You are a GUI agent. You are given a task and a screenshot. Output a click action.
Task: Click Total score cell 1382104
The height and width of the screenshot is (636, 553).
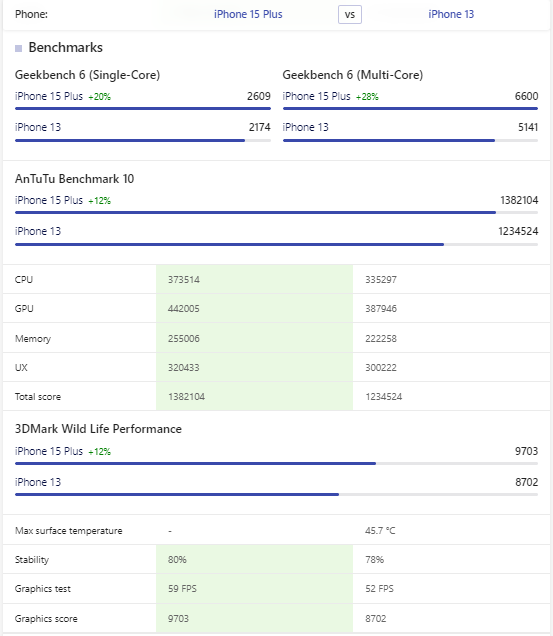[x=186, y=397]
